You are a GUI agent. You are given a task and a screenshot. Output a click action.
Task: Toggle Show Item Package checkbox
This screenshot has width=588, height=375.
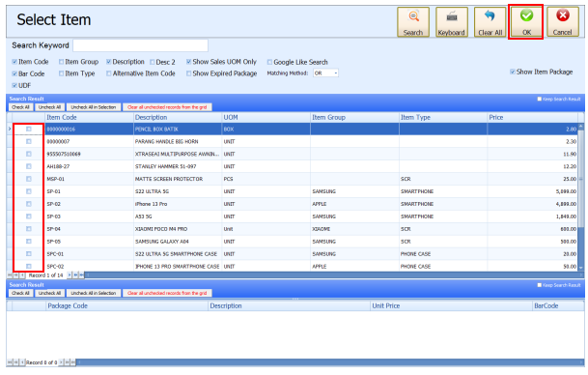(x=513, y=72)
